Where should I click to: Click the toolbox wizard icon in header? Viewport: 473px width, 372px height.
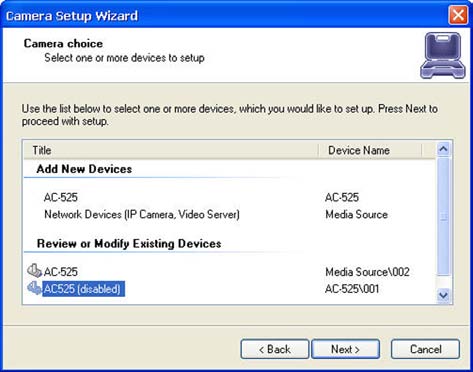tap(443, 55)
